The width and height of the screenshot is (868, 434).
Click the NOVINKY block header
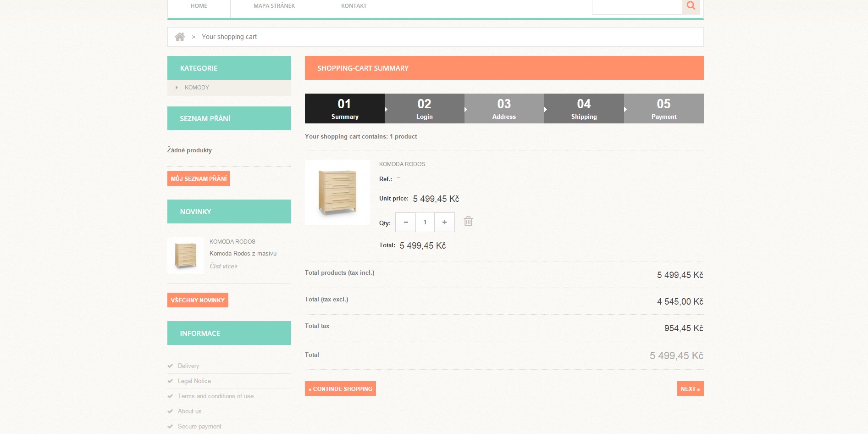(x=229, y=211)
